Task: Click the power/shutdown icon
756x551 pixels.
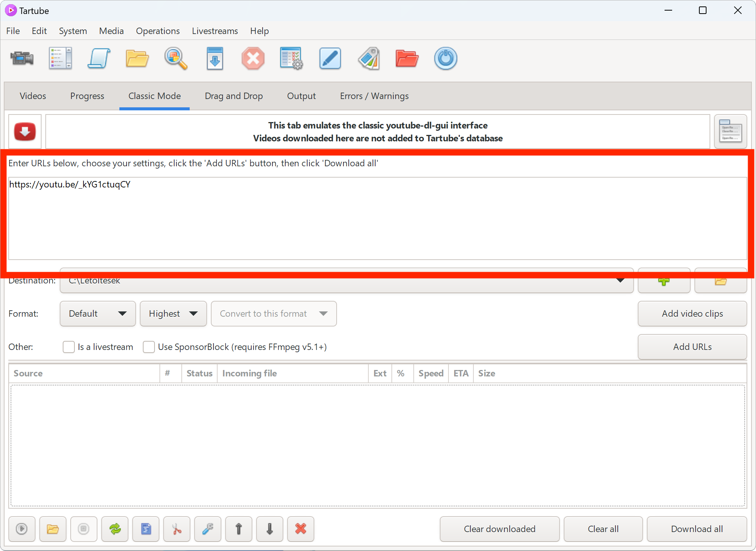Action: (x=445, y=59)
